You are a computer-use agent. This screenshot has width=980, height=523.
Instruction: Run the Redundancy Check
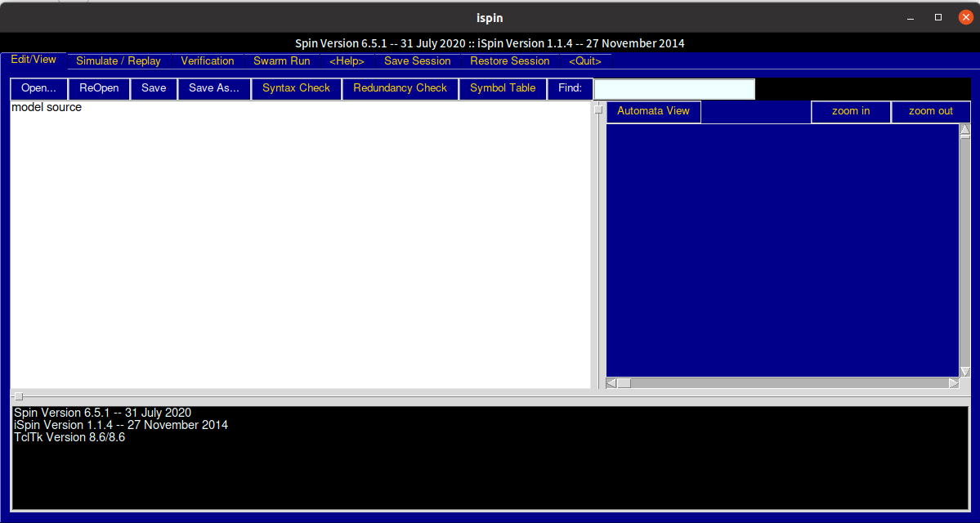[x=400, y=89]
